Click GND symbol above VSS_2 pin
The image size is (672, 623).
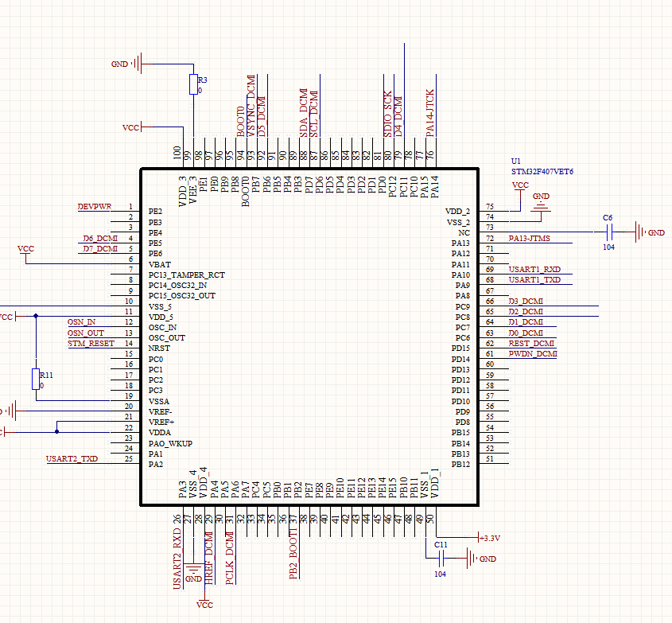(x=541, y=208)
